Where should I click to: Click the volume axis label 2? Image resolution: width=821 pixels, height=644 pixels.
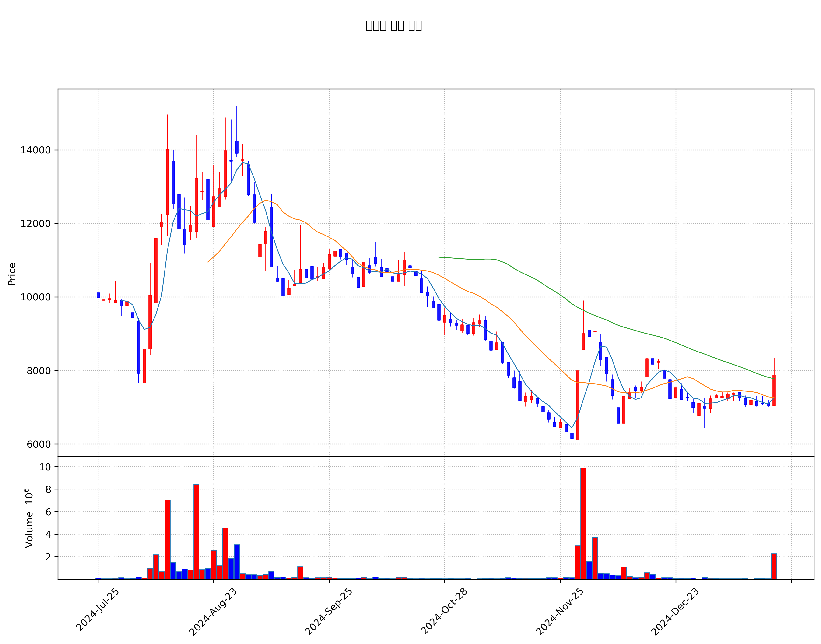[x=48, y=557]
